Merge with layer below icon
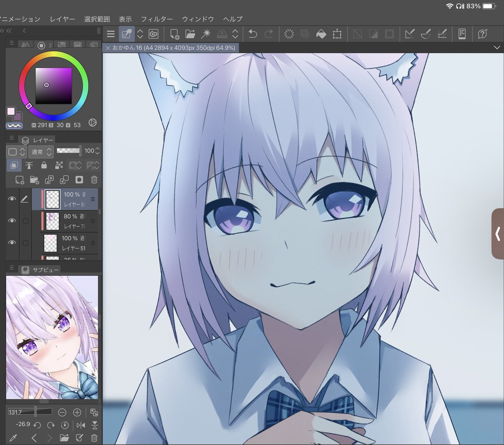This screenshot has width=504, height=445. pos(64,180)
